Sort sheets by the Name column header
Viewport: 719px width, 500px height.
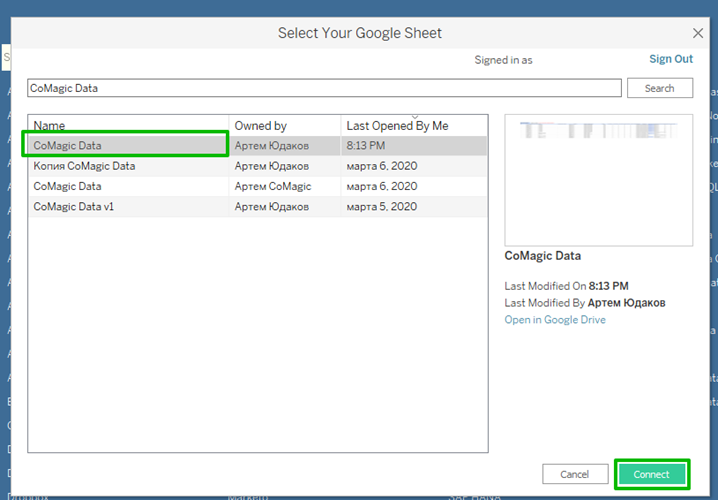(x=128, y=126)
